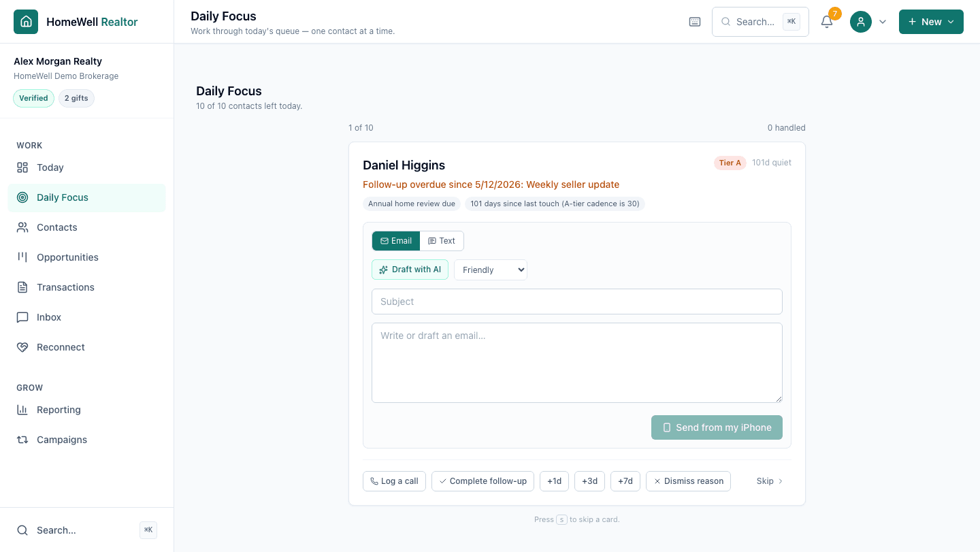Open Campaigns section
This screenshot has width=980, height=552.
[86, 440]
